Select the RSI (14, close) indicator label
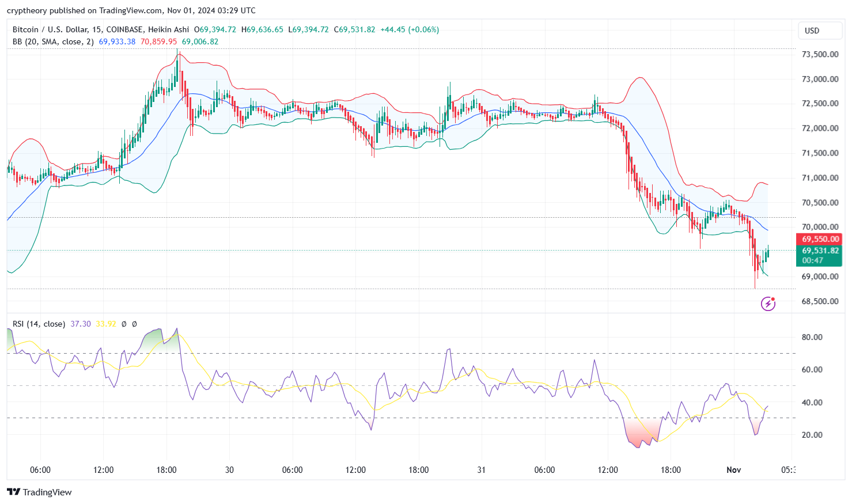 coord(39,324)
